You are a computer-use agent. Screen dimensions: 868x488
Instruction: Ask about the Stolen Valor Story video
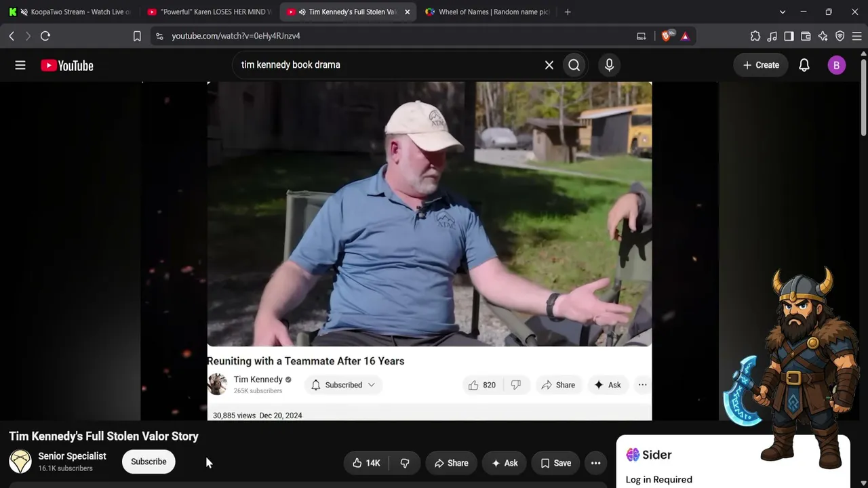(505, 463)
